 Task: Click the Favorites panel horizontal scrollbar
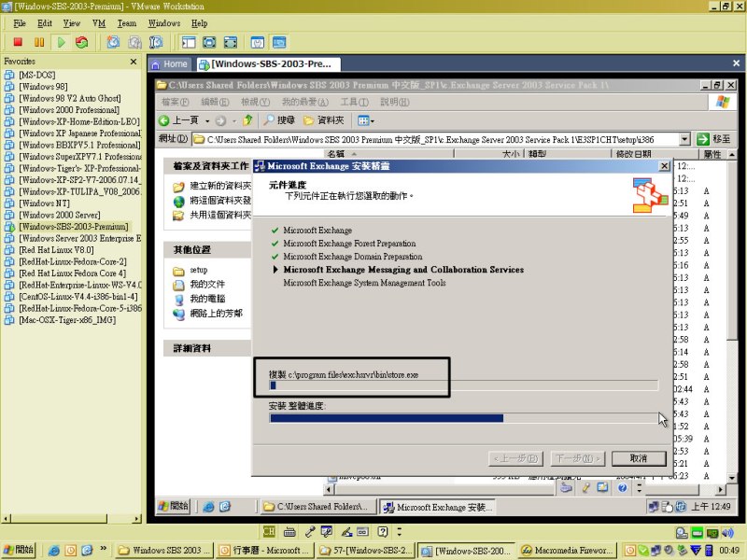click(x=72, y=518)
